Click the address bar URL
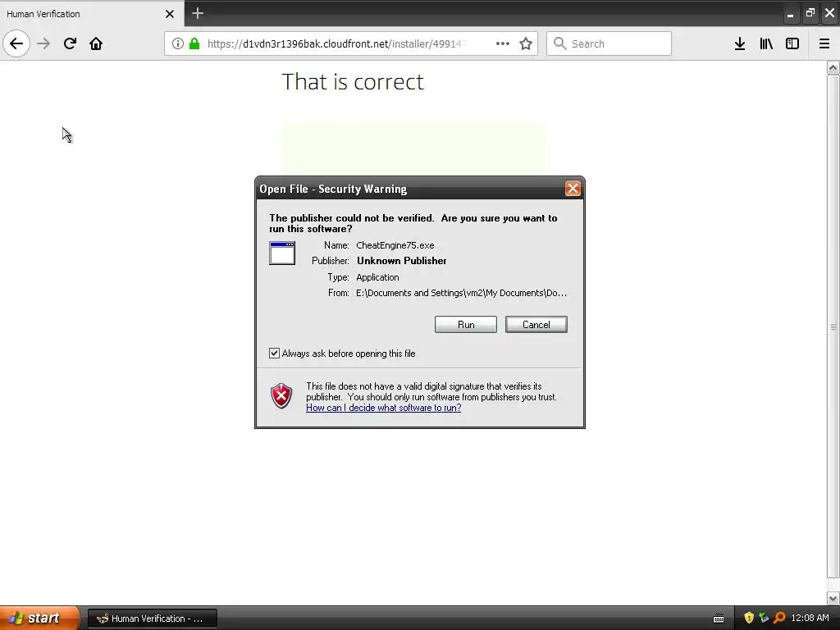The image size is (840, 630). click(x=335, y=43)
